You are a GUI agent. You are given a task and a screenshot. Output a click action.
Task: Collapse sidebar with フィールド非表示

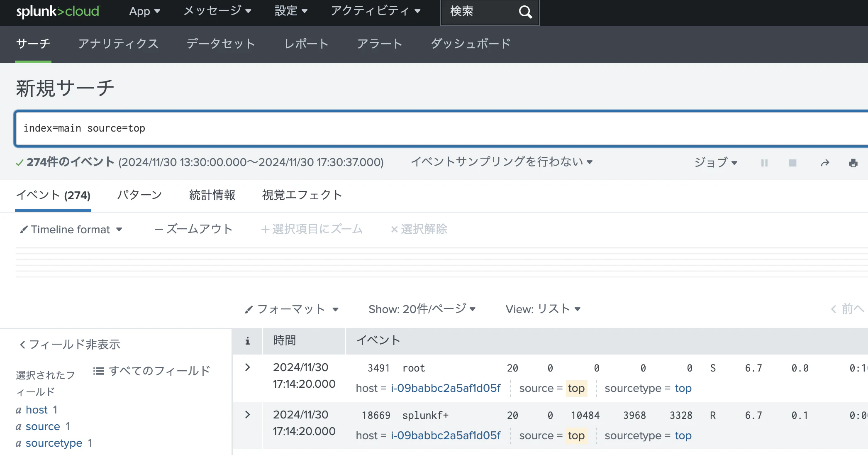pyautogui.click(x=70, y=344)
